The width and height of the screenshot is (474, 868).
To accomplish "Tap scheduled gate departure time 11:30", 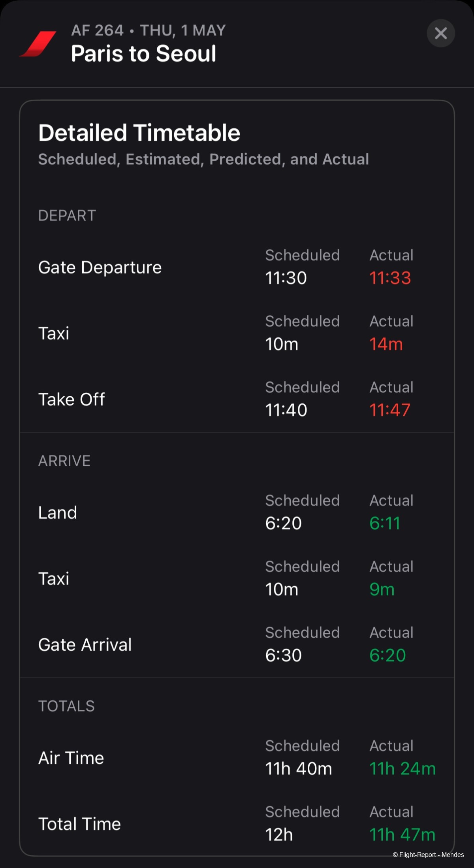I will [x=286, y=278].
